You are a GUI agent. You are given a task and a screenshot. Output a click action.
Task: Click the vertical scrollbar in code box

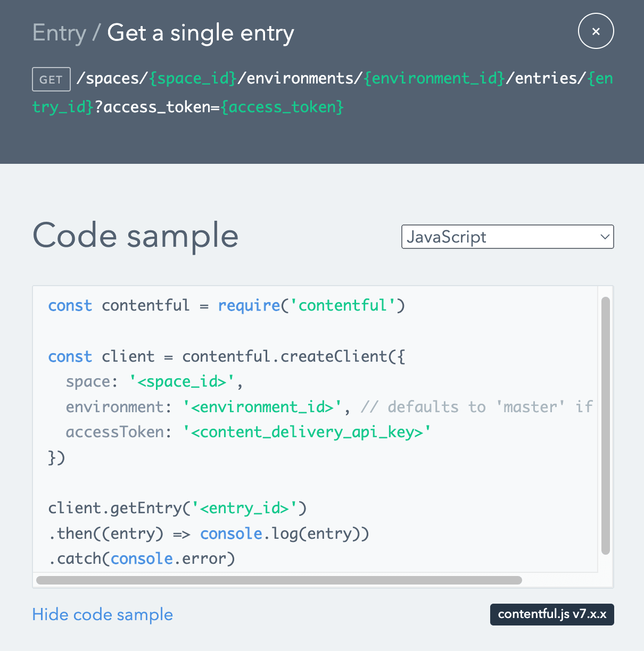point(605,425)
